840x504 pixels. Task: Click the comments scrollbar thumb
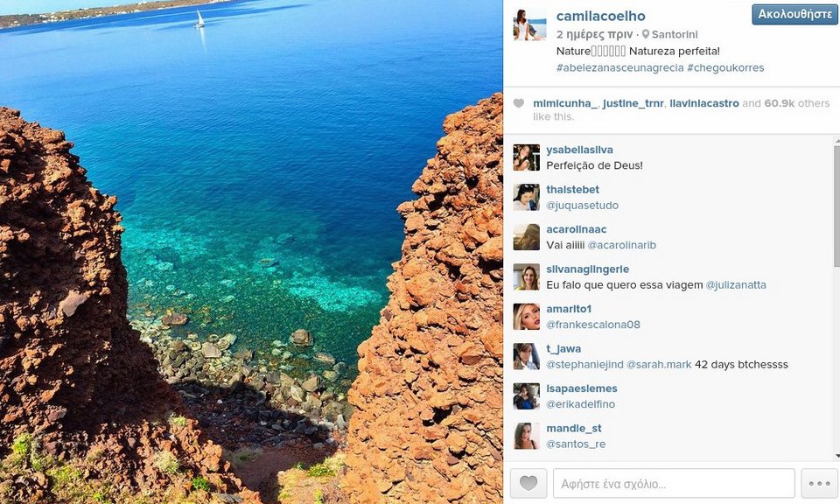click(836, 206)
